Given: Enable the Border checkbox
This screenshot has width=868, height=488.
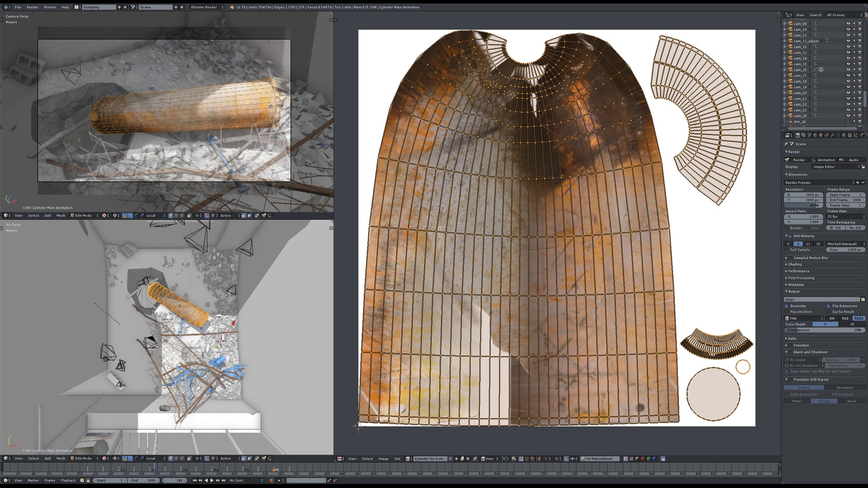Looking at the screenshot, I should tap(787, 228).
